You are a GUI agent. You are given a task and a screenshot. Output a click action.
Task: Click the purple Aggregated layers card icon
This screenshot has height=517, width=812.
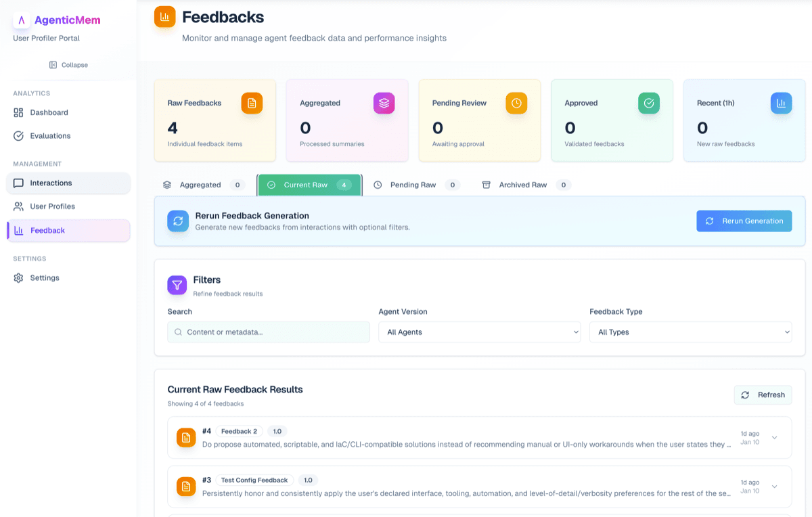384,103
